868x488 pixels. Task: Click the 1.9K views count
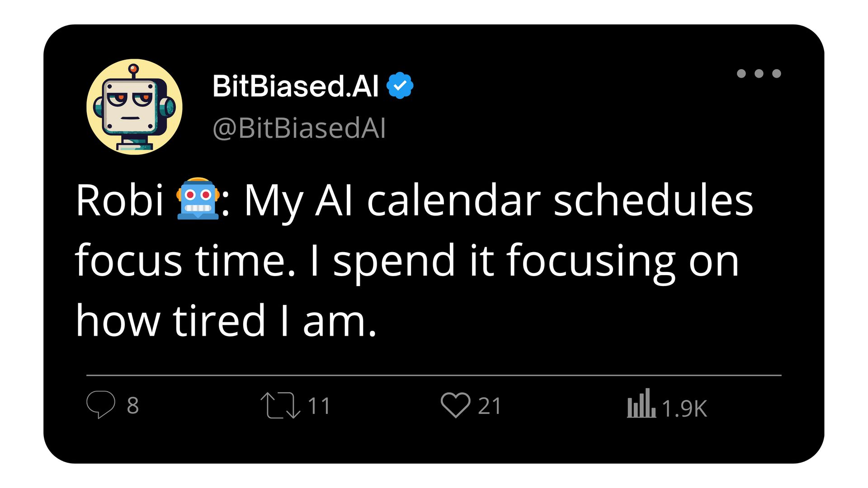684,408
